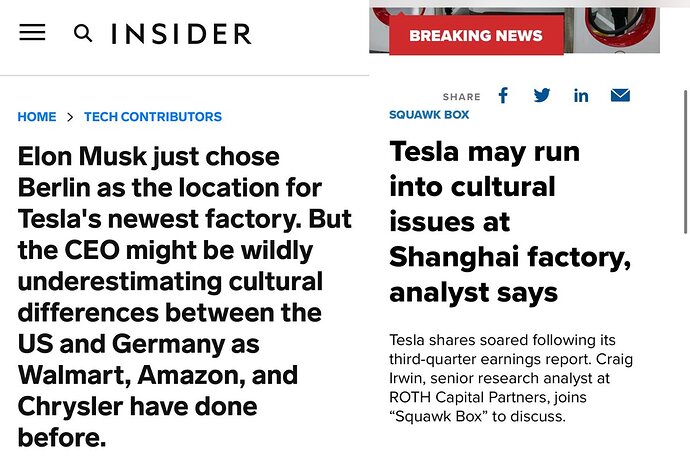Screen dimensions: 690x456
Task: Open the HOME breadcrumb link
Action: click(37, 117)
